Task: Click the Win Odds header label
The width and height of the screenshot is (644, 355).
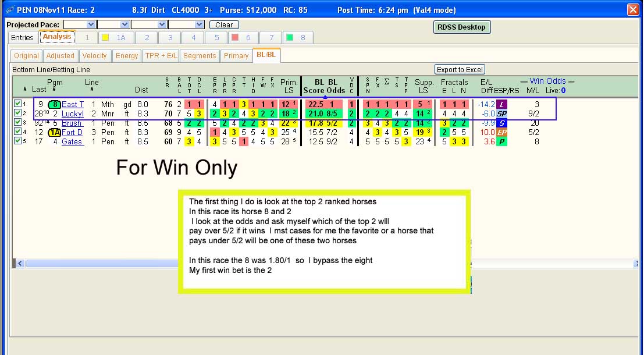Action: pos(547,81)
